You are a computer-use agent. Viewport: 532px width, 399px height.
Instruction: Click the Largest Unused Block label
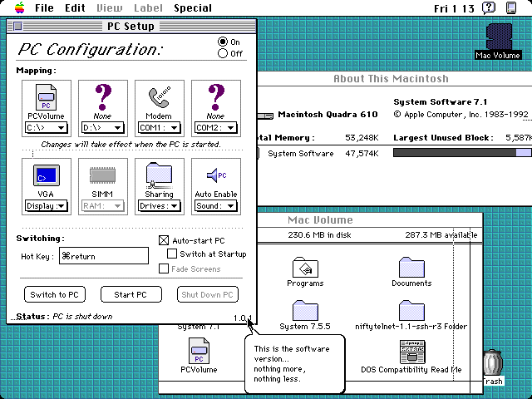[x=443, y=138]
